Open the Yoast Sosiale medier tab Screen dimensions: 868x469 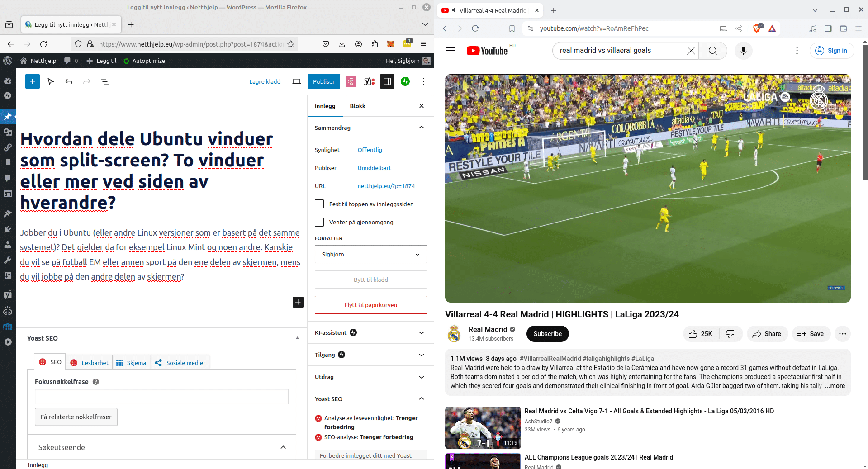[x=180, y=363]
